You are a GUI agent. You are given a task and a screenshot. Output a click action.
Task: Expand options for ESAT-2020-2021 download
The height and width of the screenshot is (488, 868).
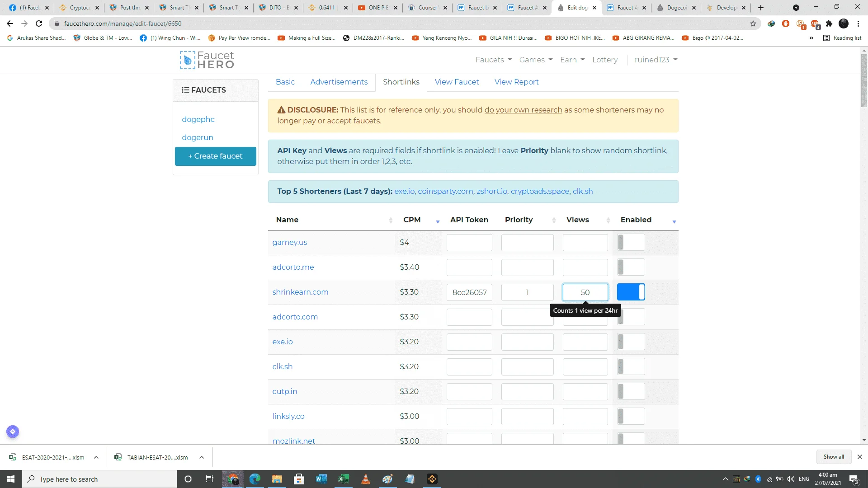(96, 457)
